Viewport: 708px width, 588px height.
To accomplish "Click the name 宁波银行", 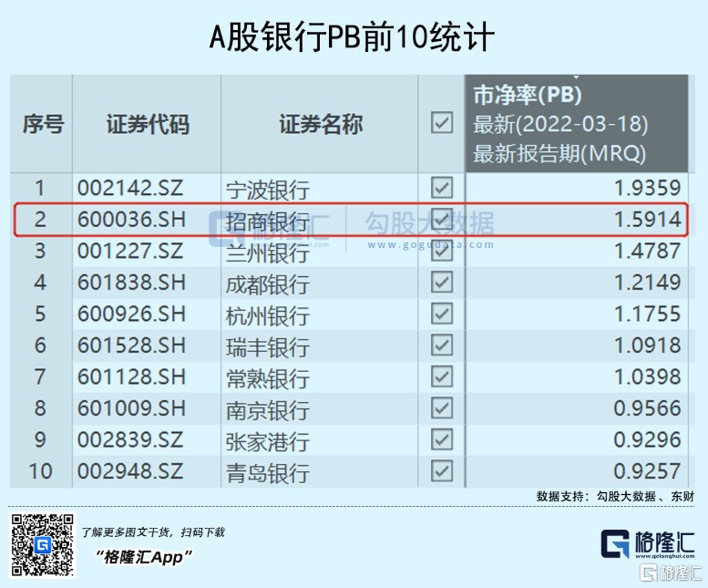I will point(267,191).
